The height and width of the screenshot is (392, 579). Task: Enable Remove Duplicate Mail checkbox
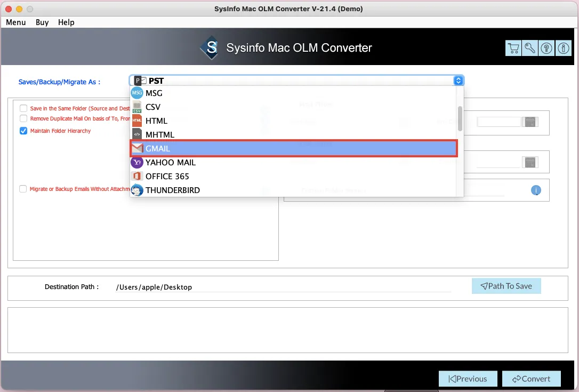(x=23, y=118)
